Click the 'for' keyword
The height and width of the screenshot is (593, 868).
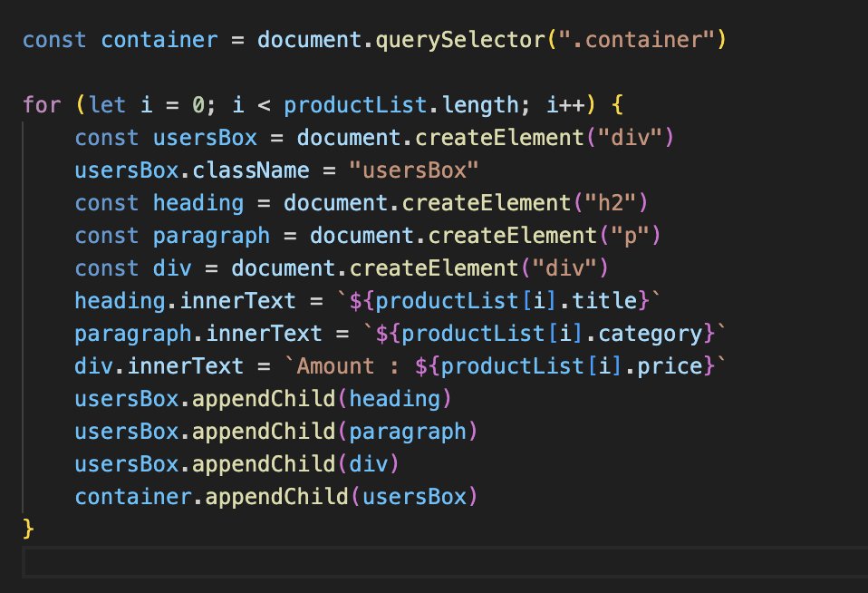[42, 105]
